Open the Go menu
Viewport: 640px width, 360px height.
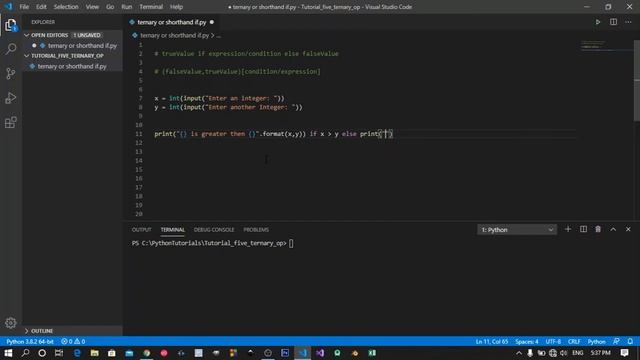point(110,7)
